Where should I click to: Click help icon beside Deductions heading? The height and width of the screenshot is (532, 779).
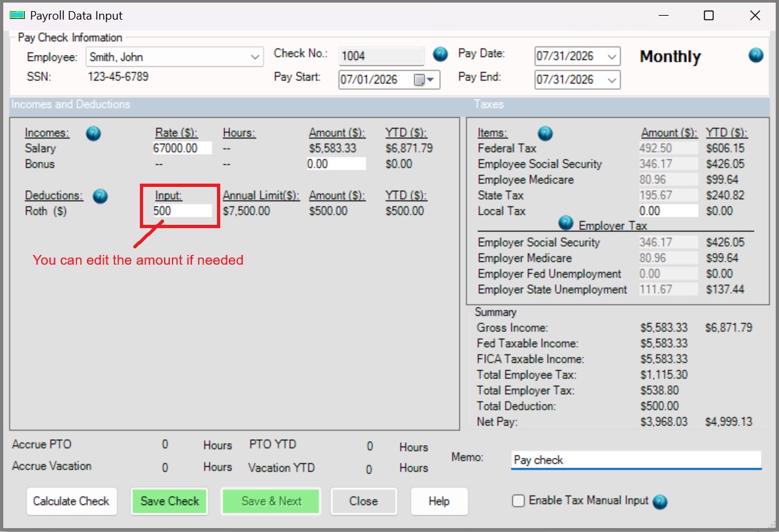point(101,196)
